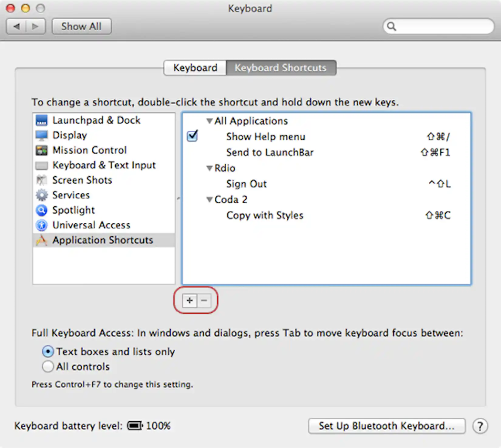The width and height of the screenshot is (501, 448).
Task: Collapse the Rdio shortcut group
Action: [209, 168]
